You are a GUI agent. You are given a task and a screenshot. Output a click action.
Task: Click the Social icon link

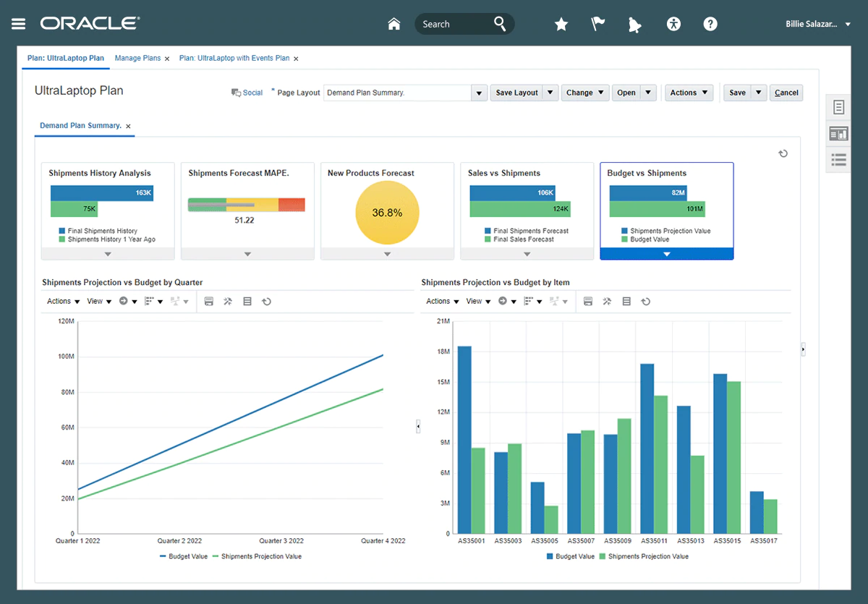click(x=247, y=93)
